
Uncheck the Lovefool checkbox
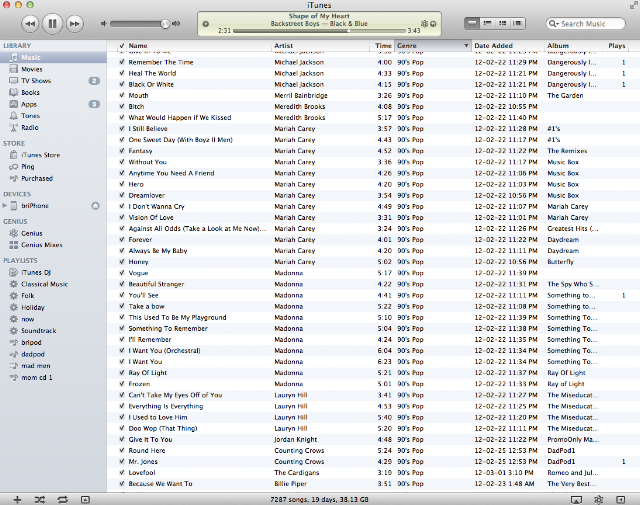(122, 472)
